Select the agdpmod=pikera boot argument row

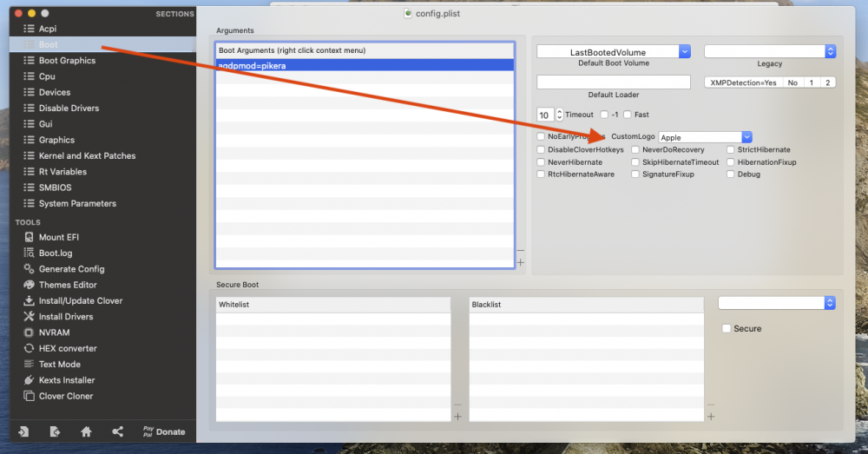[x=365, y=65]
